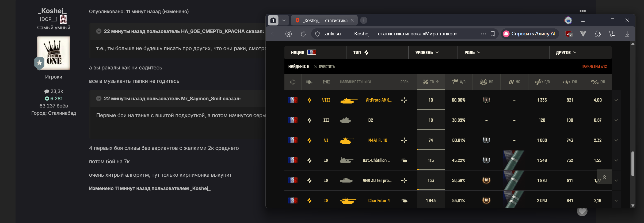This screenshot has width=644, height=223.
Task: Expand the Bat.-Châtillon row details
Action: point(616,161)
